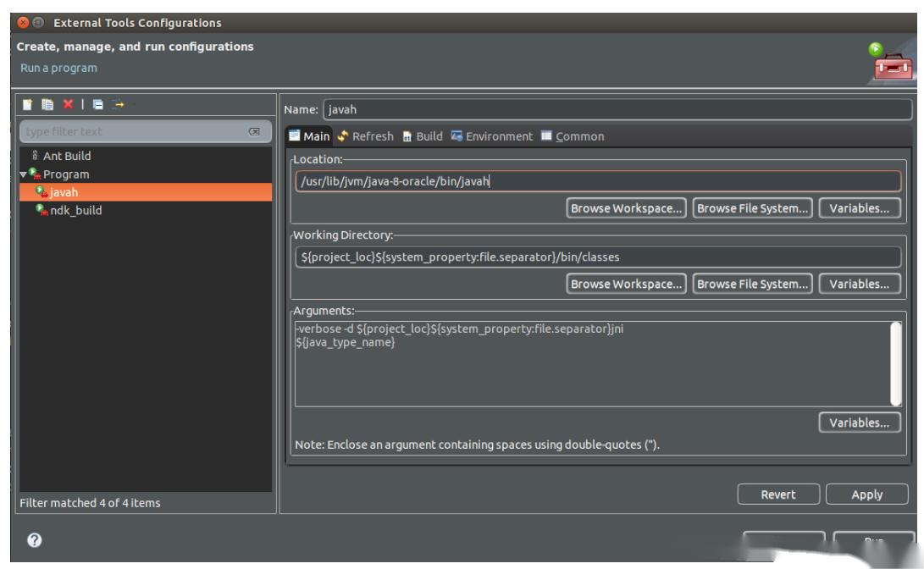
Task: Switch to the Refresh tab
Action: (365, 136)
